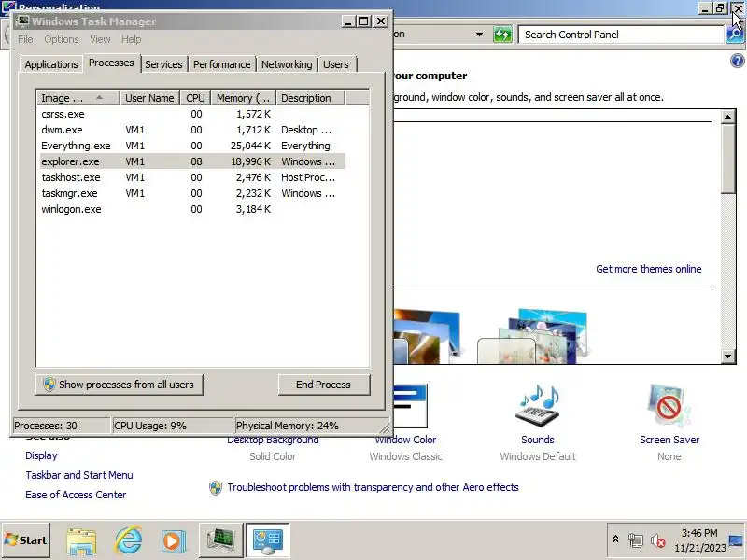Switch to the Services tab
The width and height of the screenshot is (747, 560).
(163, 64)
